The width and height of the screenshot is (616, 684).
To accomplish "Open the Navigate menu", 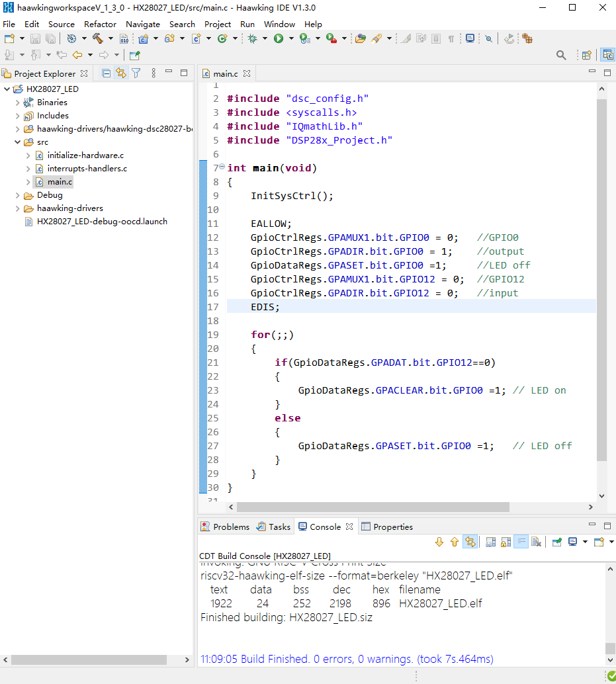I will tap(143, 24).
